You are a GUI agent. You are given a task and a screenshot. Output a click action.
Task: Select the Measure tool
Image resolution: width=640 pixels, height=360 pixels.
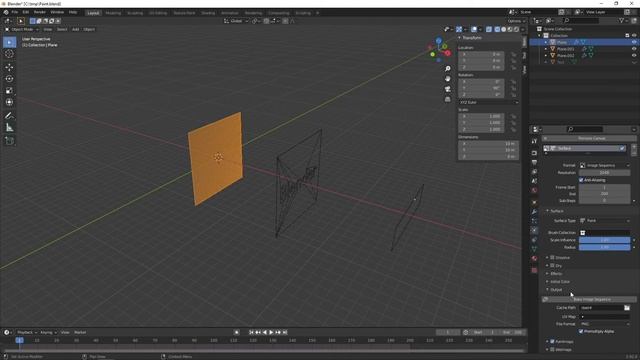click(9, 128)
